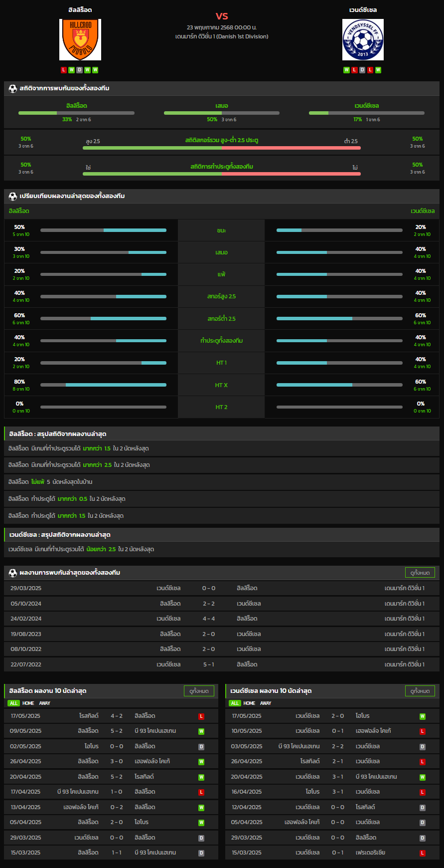
Task: Click L badge on 10/05/2025 เวนด์ซีเซล 0-1 row
Action: coord(423,731)
